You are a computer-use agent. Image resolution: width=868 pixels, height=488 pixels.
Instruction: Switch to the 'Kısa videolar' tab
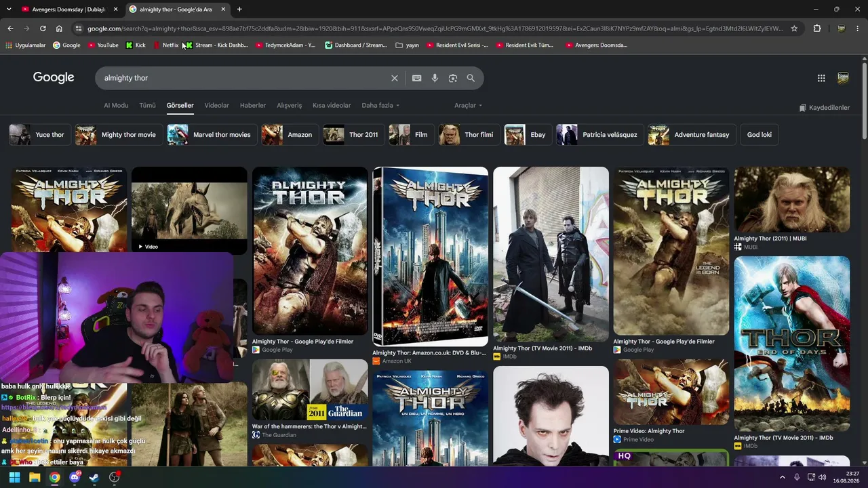pyautogui.click(x=332, y=106)
